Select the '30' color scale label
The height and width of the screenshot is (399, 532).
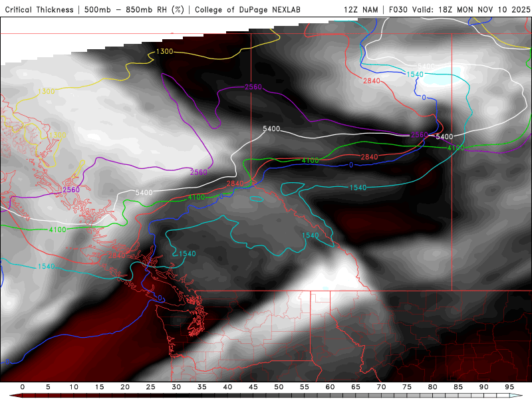176,387
